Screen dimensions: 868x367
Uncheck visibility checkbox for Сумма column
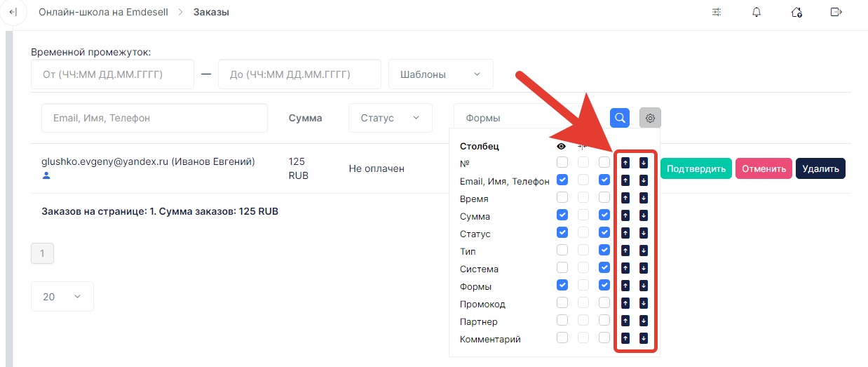(562, 215)
